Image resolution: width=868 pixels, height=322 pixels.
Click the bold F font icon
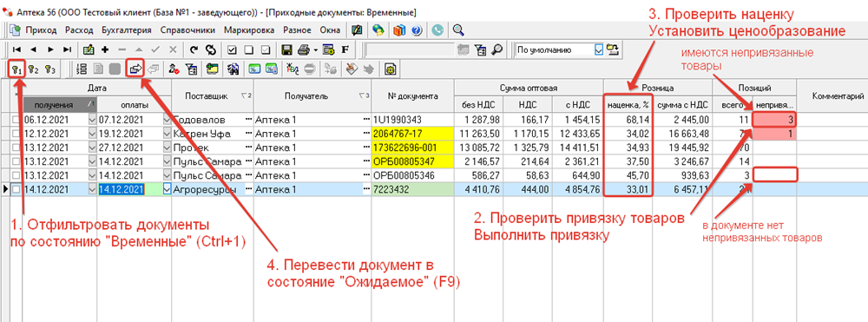(345, 49)
